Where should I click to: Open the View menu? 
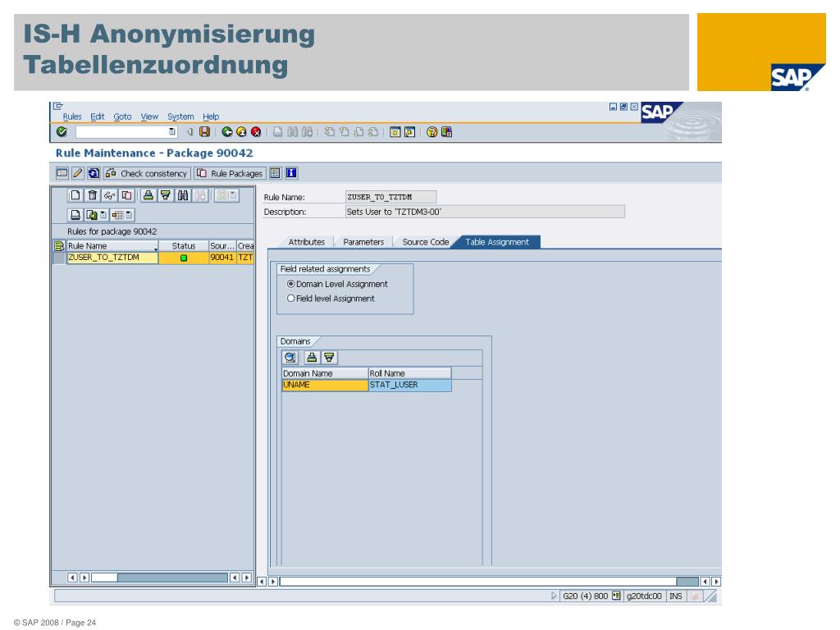tap(149, 116)
